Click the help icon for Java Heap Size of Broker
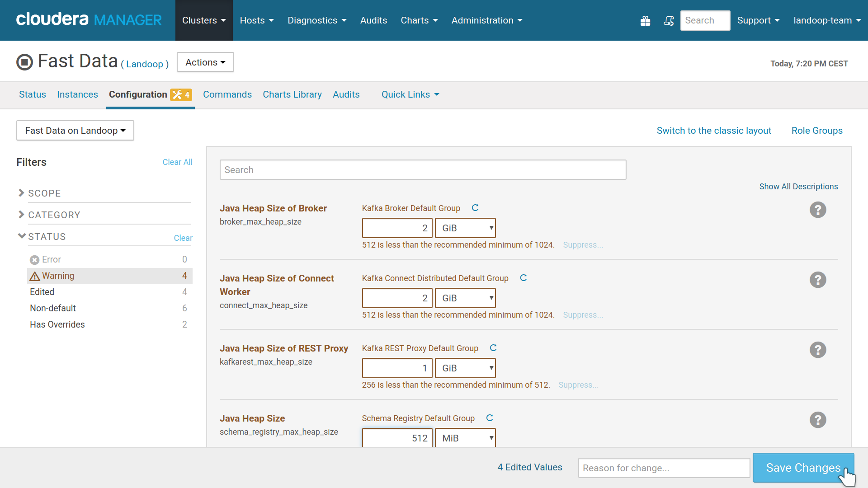This screenshot has height=488, width=868. tap(817, 210)
